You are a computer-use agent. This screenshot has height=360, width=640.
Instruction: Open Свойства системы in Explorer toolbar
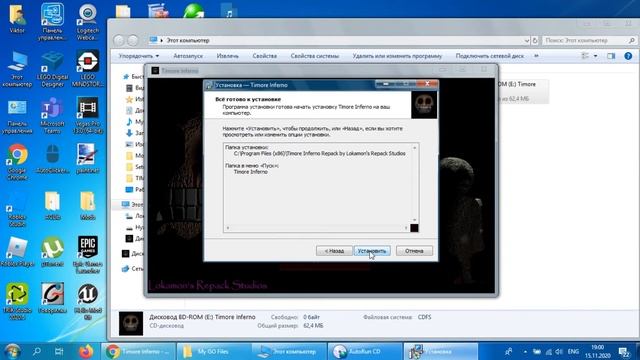[x=315, y=56]
